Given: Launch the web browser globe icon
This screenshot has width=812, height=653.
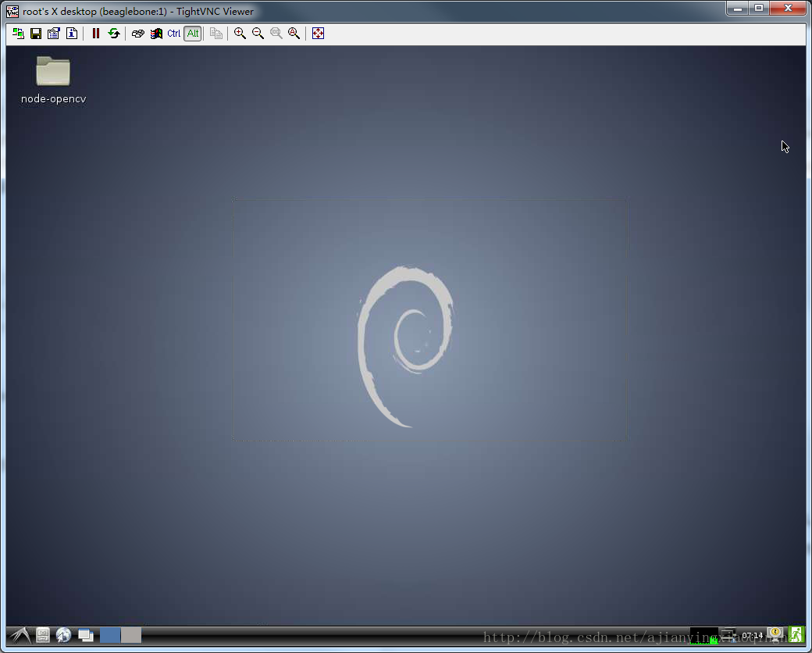Looking at the screenshot, I should click(64, 635).
